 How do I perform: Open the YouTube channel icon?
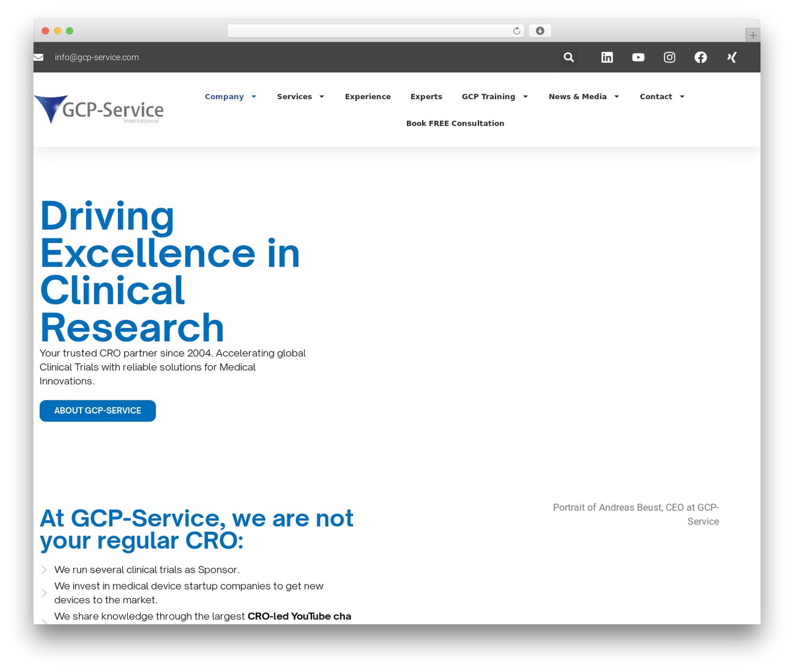click(638, 57)
